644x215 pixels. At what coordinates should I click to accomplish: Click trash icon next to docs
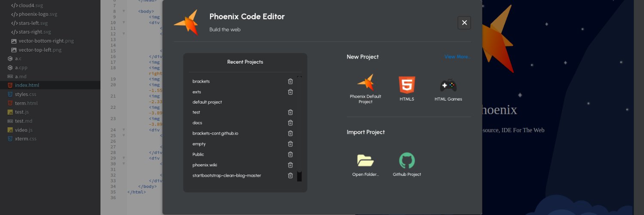point(290,123)
